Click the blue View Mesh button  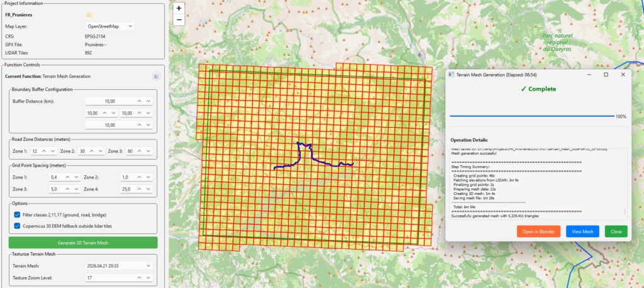(582, 231)
